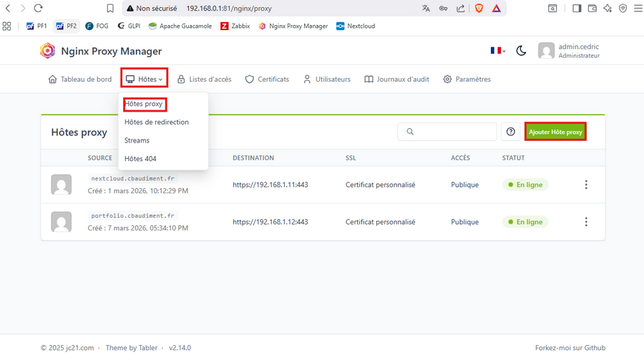Click the help question mark icon

point(511,132)
